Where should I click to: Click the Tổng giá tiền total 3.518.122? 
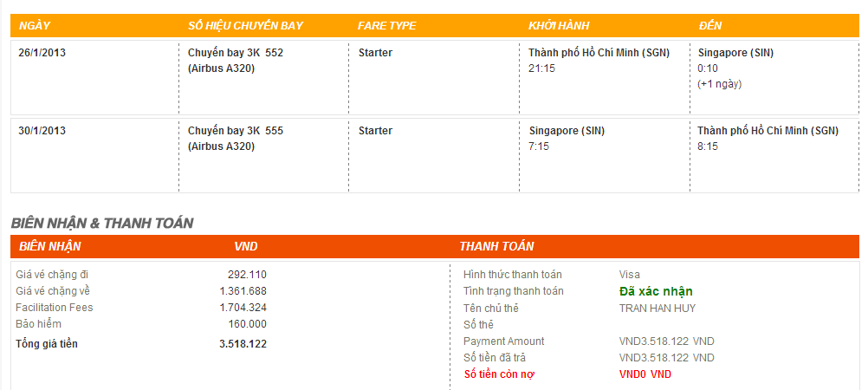tap(243, 344)
